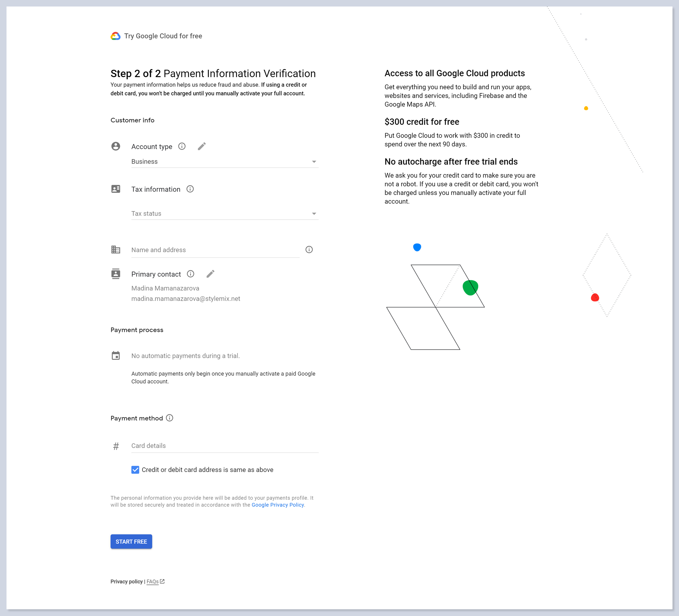Image resolution: width=679 pixels, height=616 pixels.
Task: Click Payment method info icon
Action: (170, 418)
